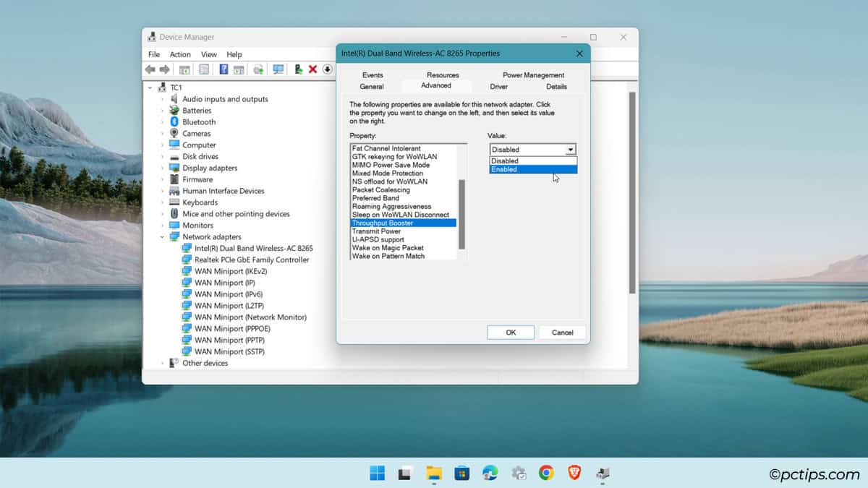868x488 pixels.
Task: Select the Transmit Power property
Action: pyautogui.click(x=376, y=231)
